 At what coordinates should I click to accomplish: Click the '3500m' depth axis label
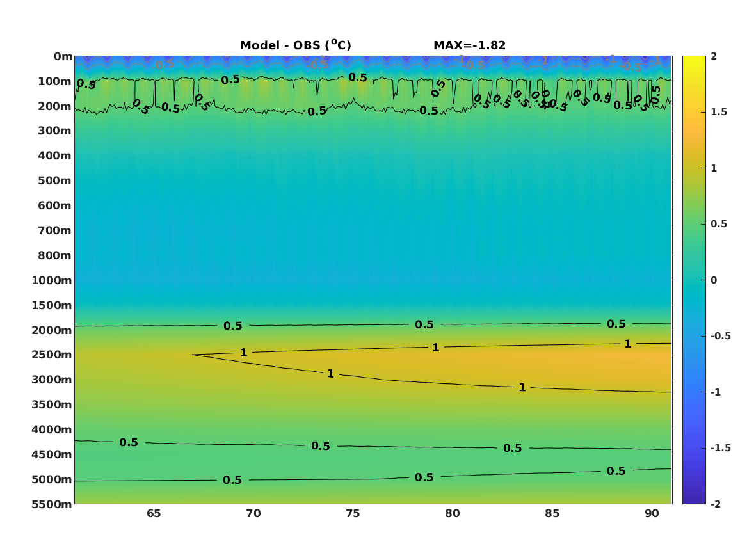click(52, 404)
